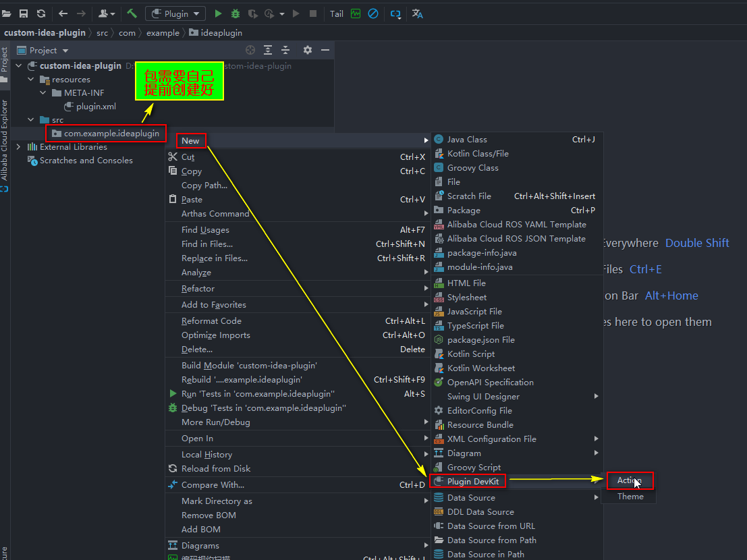The height and width of the screenshot is (560, 747).
Task: Click 'src' breadcrumb segment
Action: point(102,33)
